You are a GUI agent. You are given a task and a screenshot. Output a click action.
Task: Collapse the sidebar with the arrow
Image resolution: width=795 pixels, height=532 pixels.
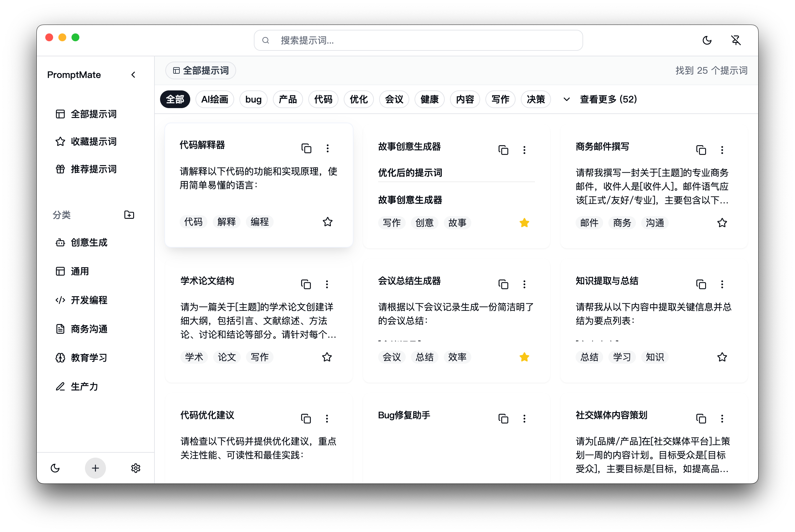pyautogui.click(x=133, y=75)
